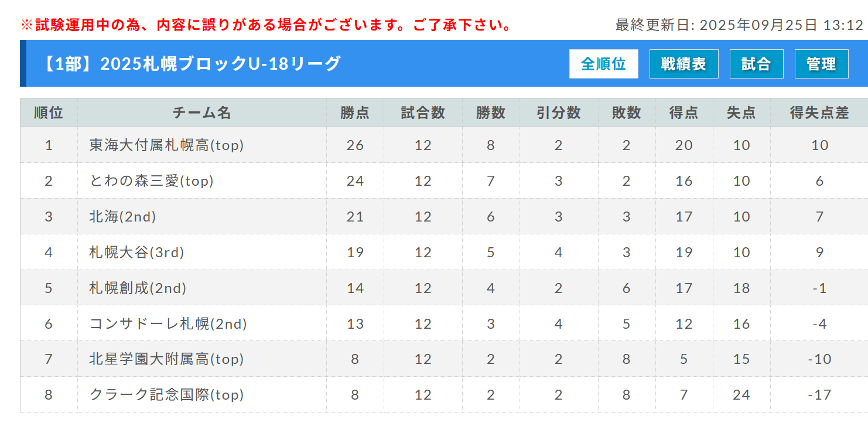Switch to the 戦績表 tab
868x426 pixels.
(684, 64)
